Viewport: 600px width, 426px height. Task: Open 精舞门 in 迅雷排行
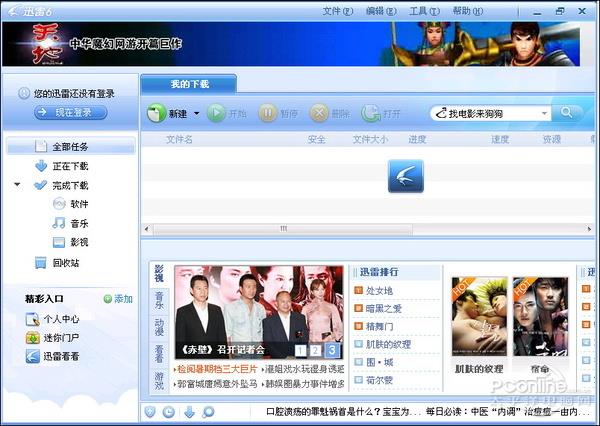point(379,326)
